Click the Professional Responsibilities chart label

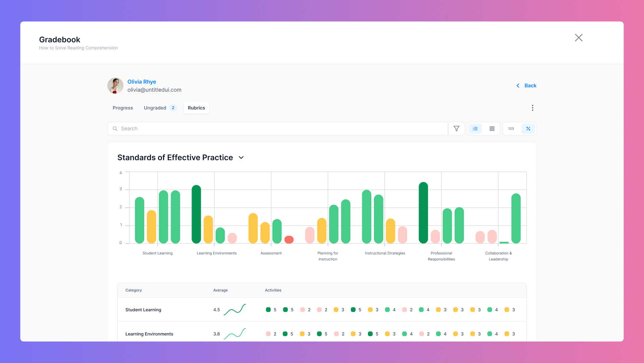coord(441,256)
